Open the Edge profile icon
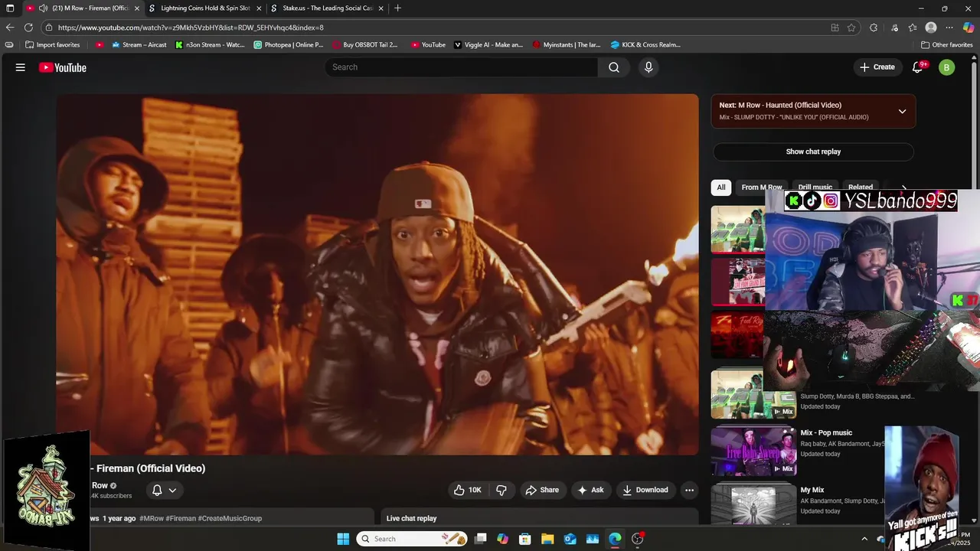The height and width of the screenshot is (551, 980). (931, 28)
